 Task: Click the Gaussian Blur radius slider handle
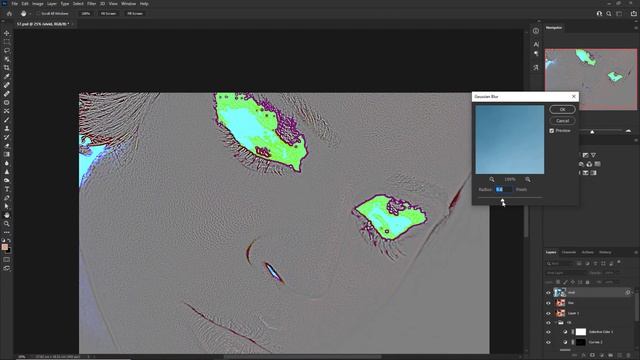502,200
